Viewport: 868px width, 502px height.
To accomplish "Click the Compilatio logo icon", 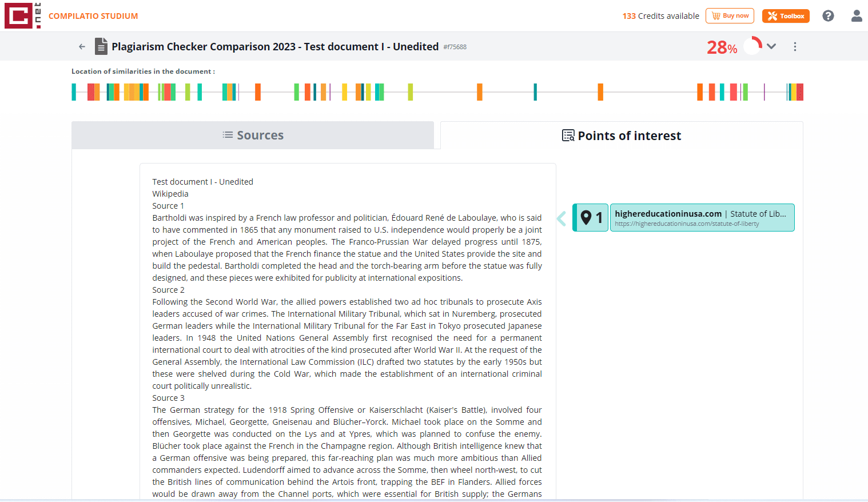I will tap(18, 15).
